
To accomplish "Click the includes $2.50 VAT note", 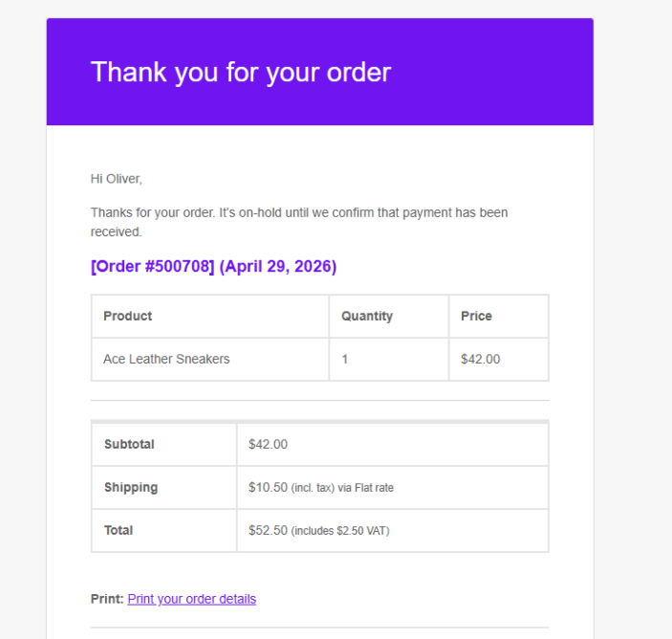I will coord(340,531).
